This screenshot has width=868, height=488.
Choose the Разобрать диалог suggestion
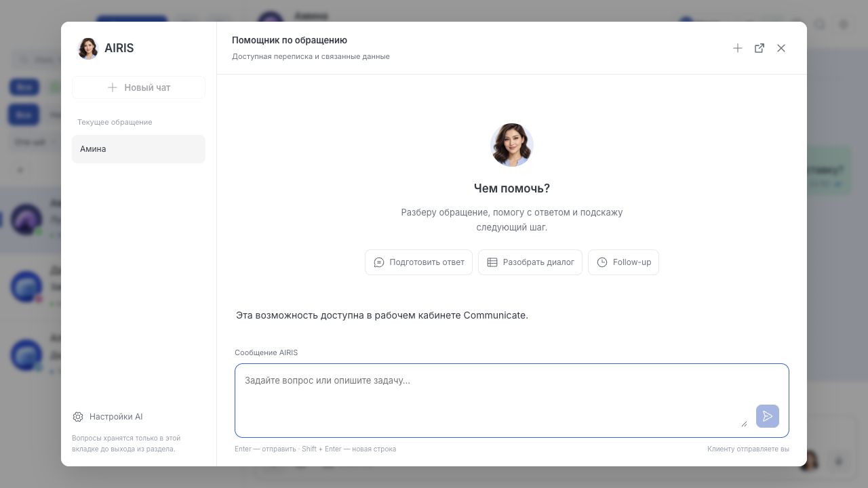point(530,262)
